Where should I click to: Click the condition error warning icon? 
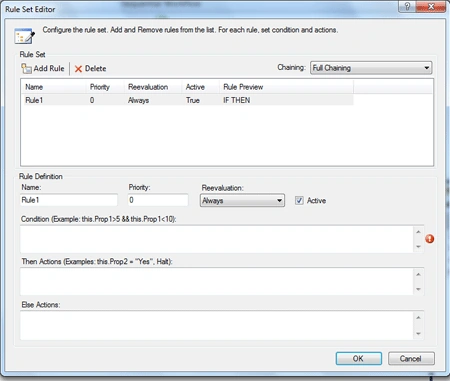pos(430,239)
